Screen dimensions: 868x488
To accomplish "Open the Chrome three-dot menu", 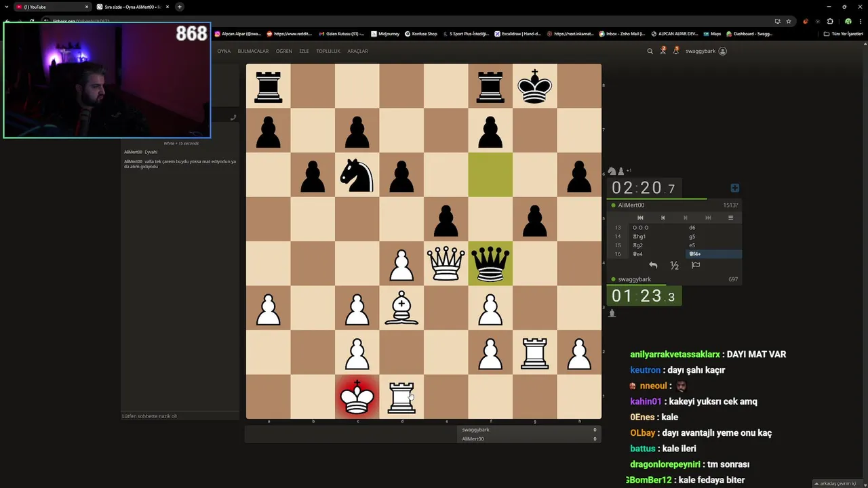I will coord(861,21).
